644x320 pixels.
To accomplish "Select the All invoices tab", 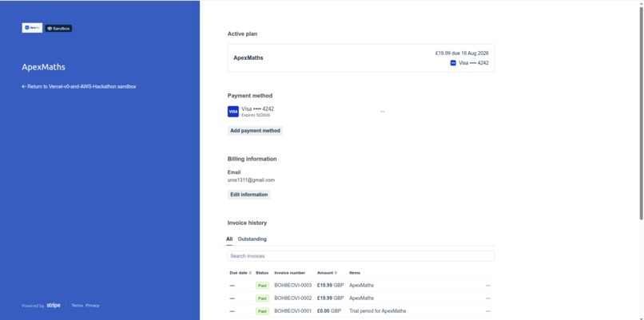I will coord(229,239).
